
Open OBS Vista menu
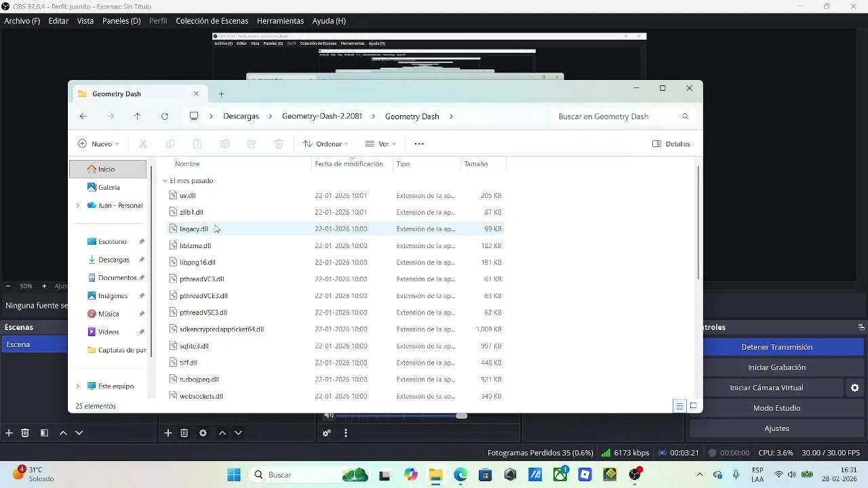click(85, 21)
